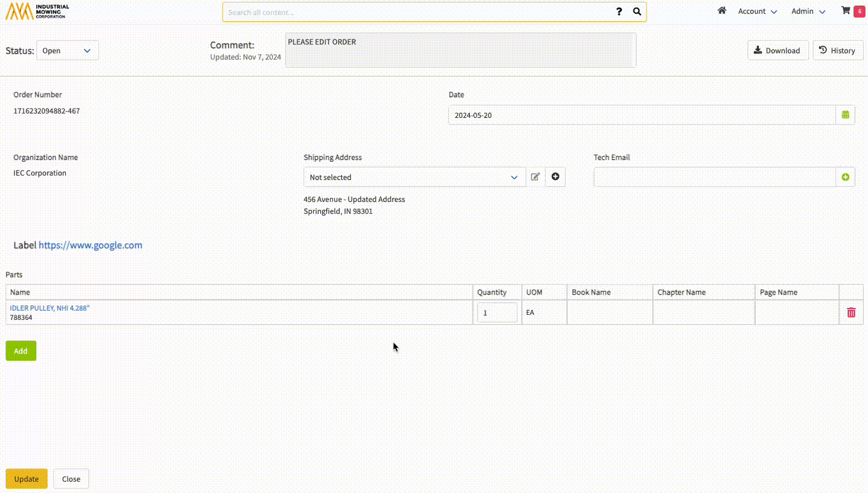
Task: Click the Update button
Action: coord(26,479)
